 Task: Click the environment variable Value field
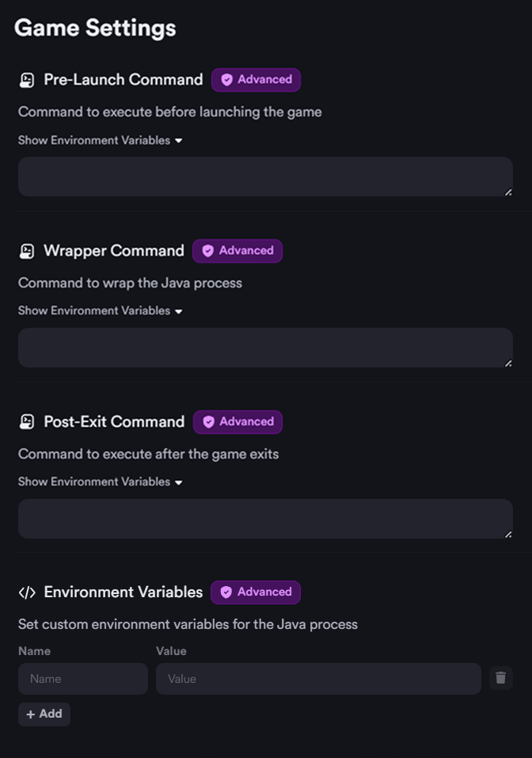pos(318,679)
